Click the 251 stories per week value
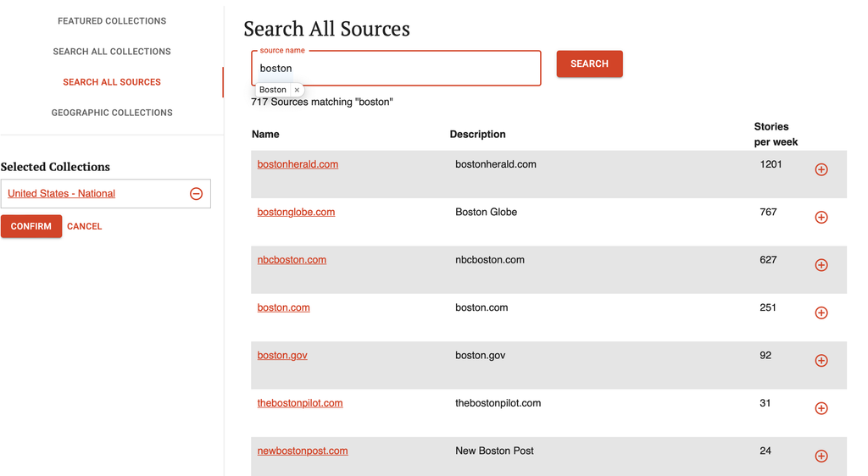Image resolution: width=868 pixels, height=476 pixels. click(767, 307)
